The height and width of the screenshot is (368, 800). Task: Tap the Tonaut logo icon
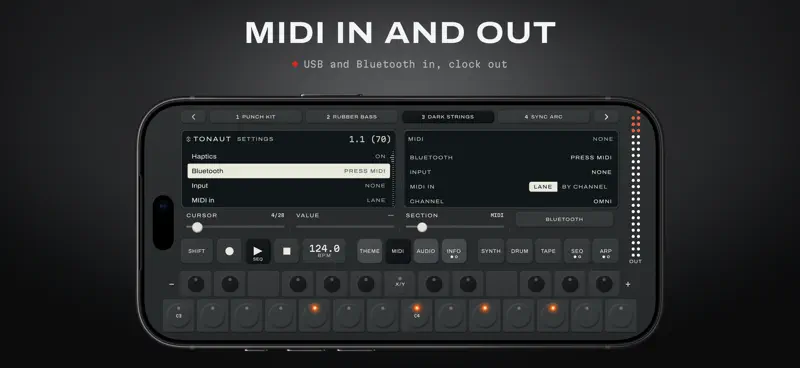tap(188, 139)
